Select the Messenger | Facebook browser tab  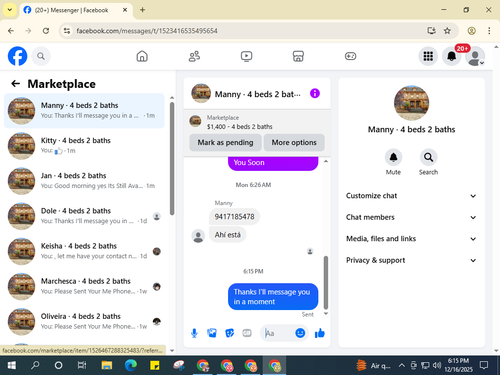(76, 10)
